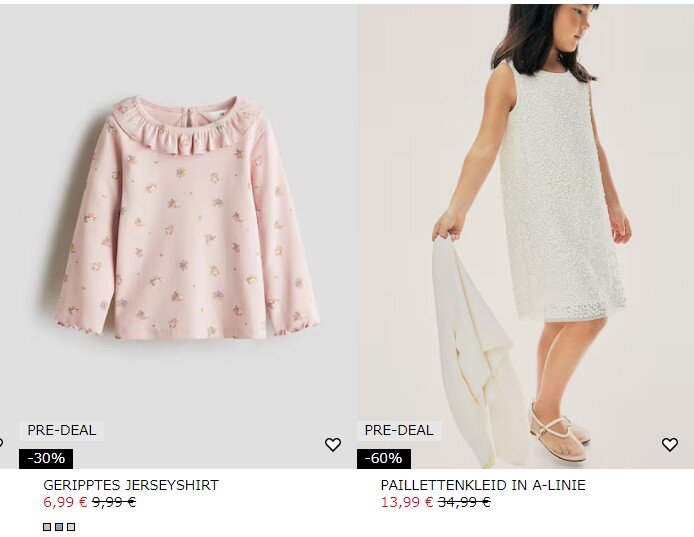Click the 13,99 € sale price

(x=407, y=502)
